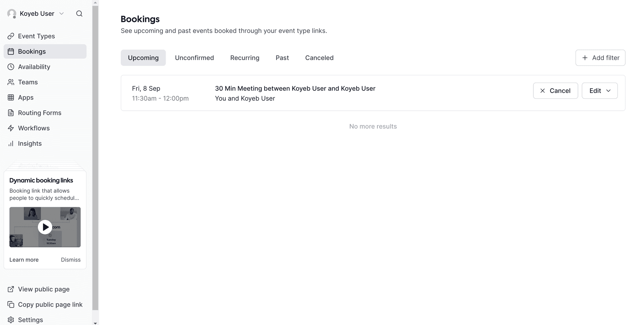Open Teams via people icon
Image resolution: width=644 pixels, height=325 pixels.
click(11, 82)
